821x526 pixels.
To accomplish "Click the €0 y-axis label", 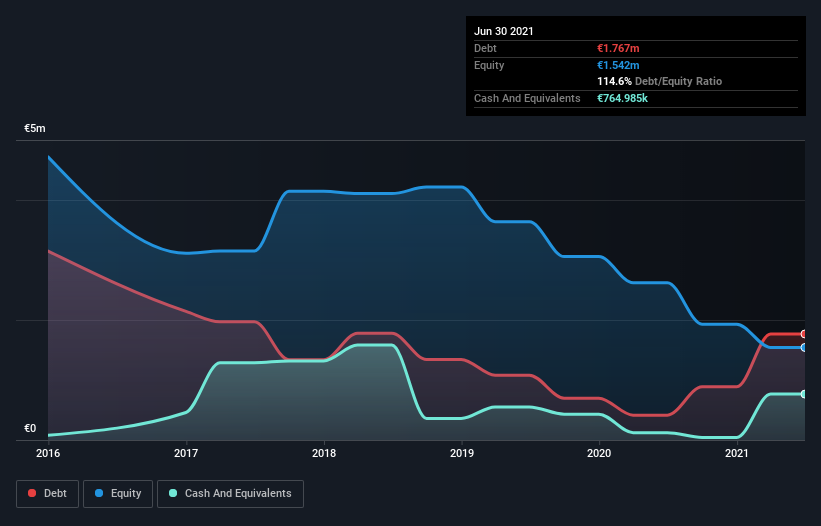I will point(30,428).
